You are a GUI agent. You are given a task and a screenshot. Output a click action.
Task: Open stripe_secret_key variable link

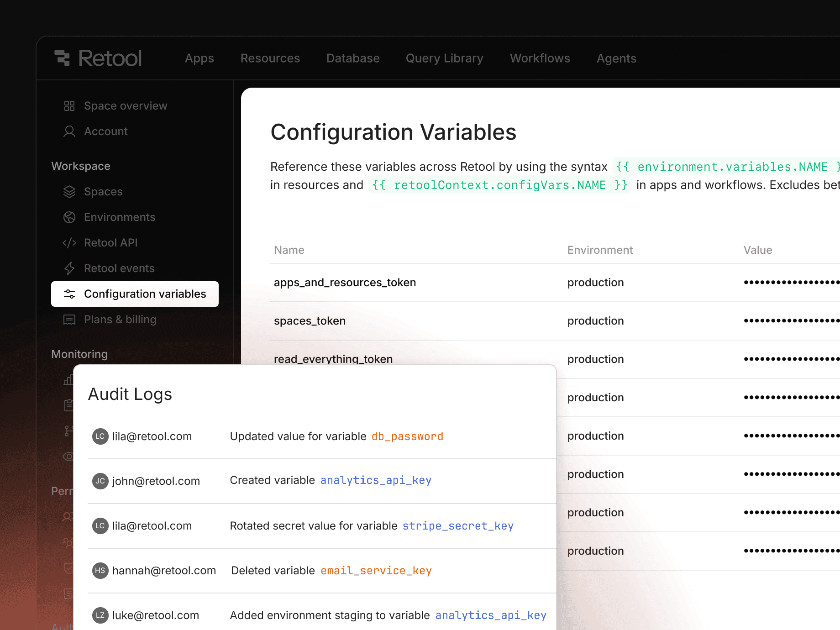(458, 526)
